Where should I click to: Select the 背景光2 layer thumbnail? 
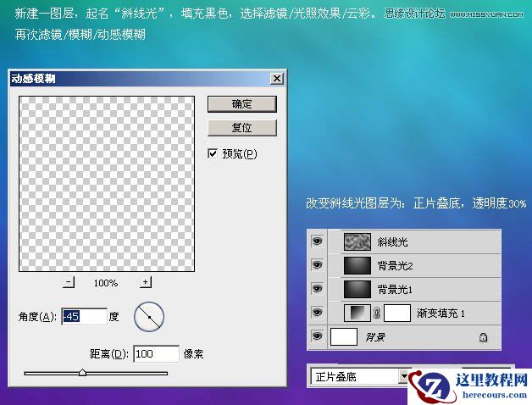[357, 265]
